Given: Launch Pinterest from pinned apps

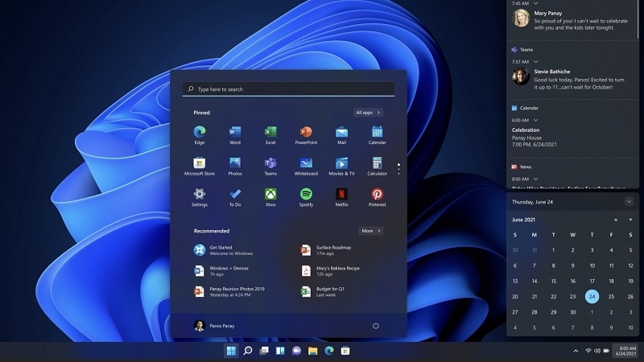Looking at the screenshot, I should [377, 197].
